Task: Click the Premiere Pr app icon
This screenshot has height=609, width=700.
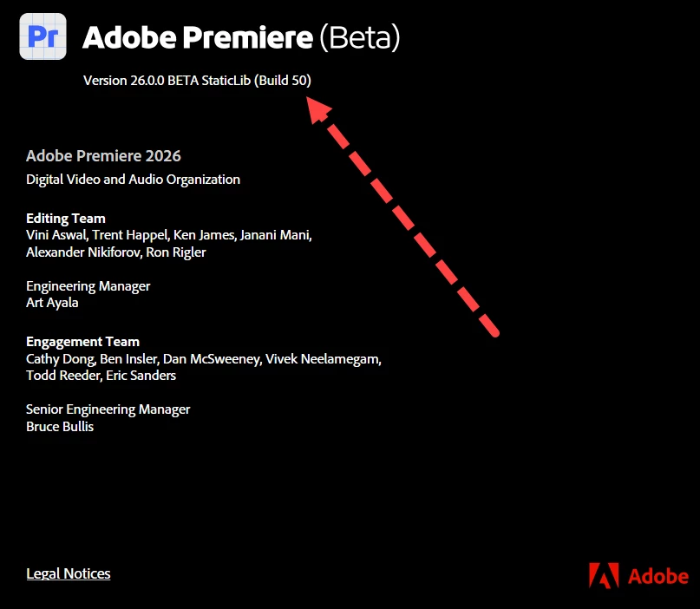Action: pyautogui.click(x=43, y=36)
